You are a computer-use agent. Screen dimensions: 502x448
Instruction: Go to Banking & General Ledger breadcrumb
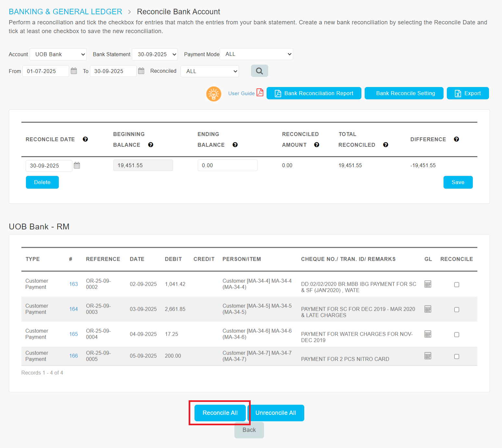pyautogui.click(x=65, y=12)
